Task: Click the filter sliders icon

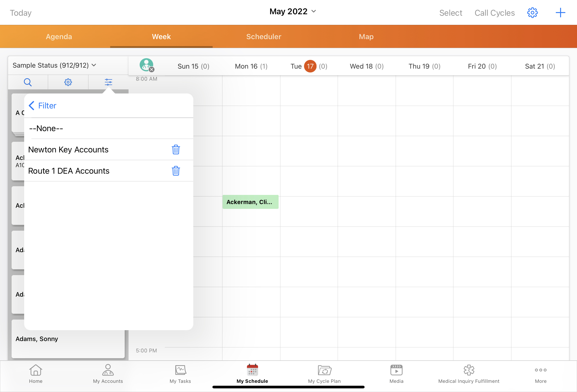Action: [x=108, y=82]
